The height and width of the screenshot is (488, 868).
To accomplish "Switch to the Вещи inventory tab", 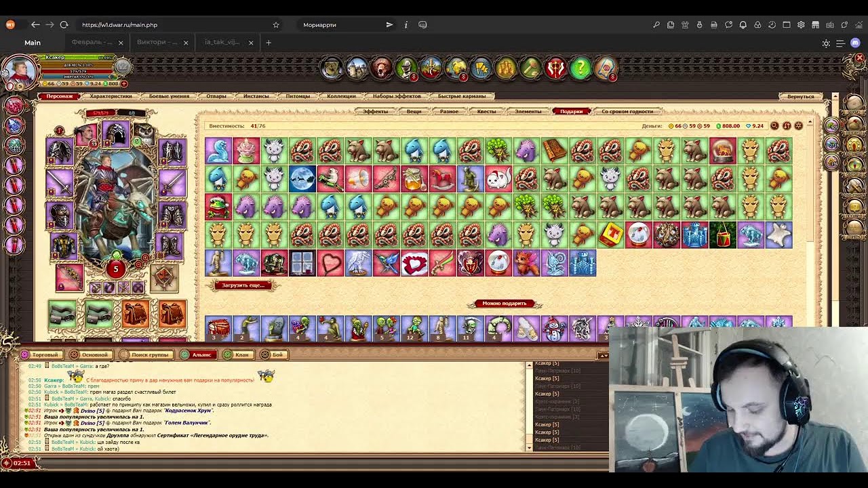I will click(414, 111).
